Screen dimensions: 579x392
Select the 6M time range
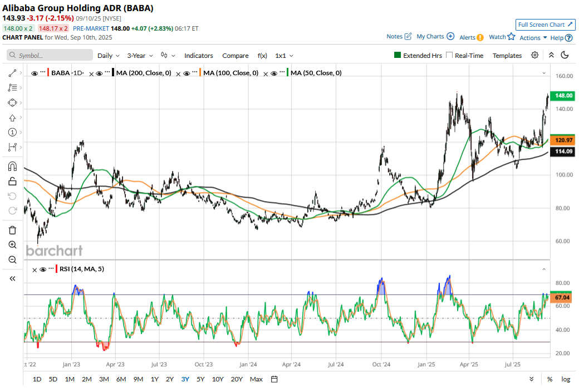pyautogui.click(x=121, y=379)
